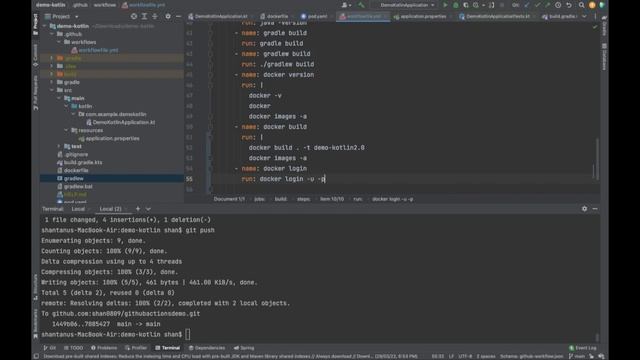This screenshot has height=360, width=640.
Task: Collapse the workflows folder in tree
Action: pyautogui.click(x=59, y=42)
